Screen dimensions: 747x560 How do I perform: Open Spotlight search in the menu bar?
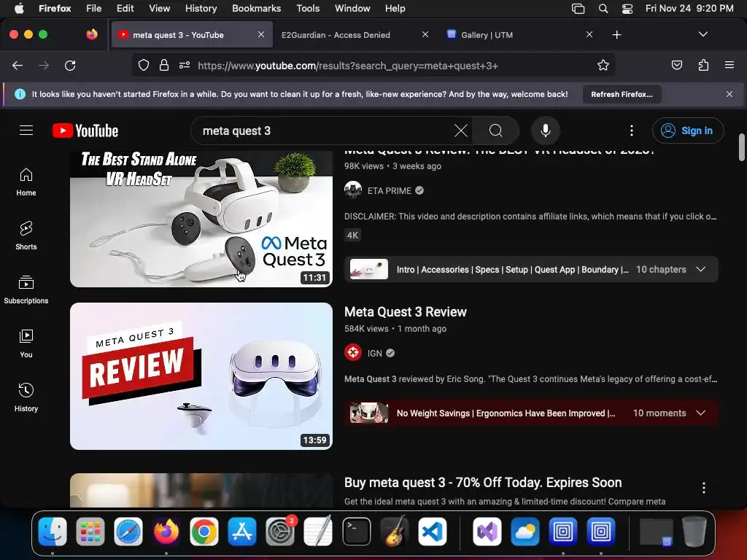click(603, 9)
